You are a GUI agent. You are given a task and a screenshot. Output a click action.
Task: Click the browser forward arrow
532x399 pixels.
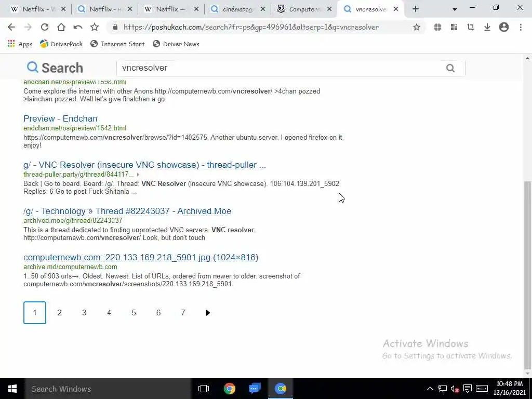tap(28, 27)
